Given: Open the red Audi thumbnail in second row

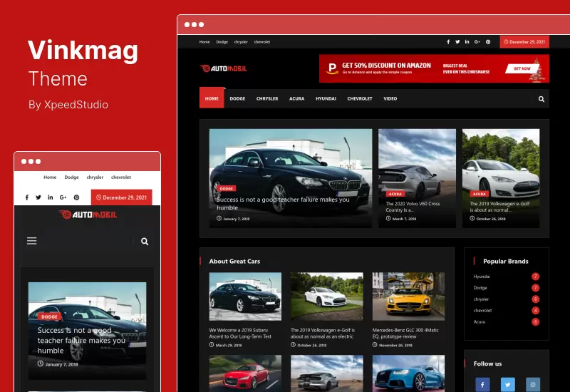Looking at the screenshot, I should (245, 373).
